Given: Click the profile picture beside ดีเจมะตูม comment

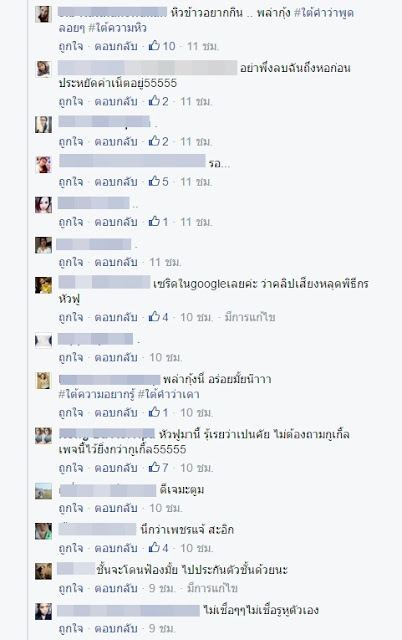Looking at the screenshot, I should coord(43,491).
